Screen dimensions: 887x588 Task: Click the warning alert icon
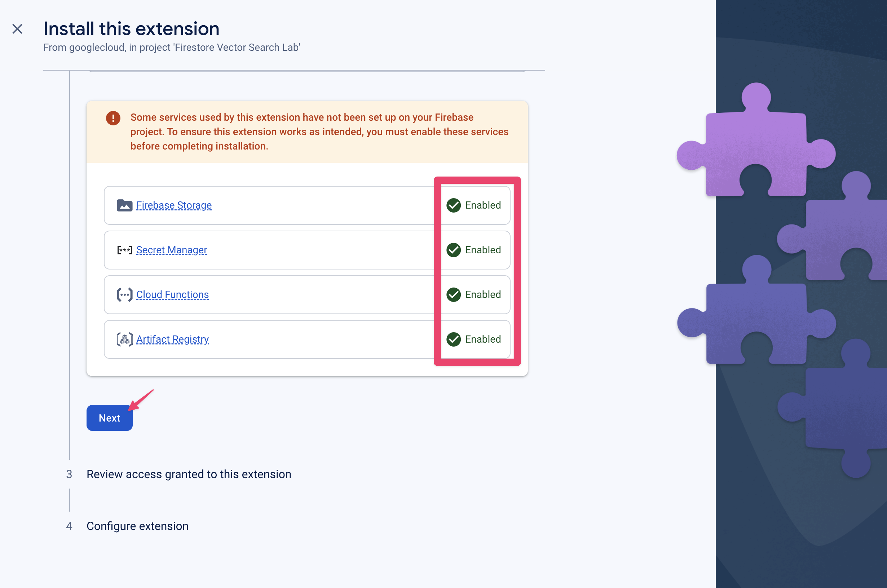(x=112, y=117)
